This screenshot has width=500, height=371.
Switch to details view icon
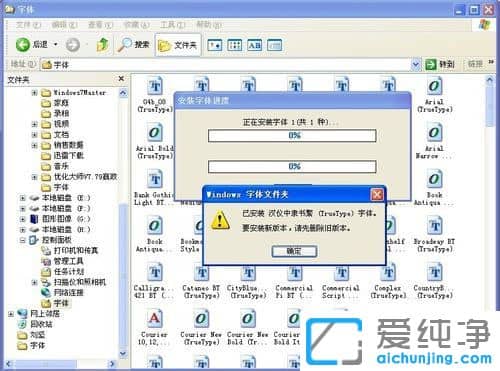275,45
